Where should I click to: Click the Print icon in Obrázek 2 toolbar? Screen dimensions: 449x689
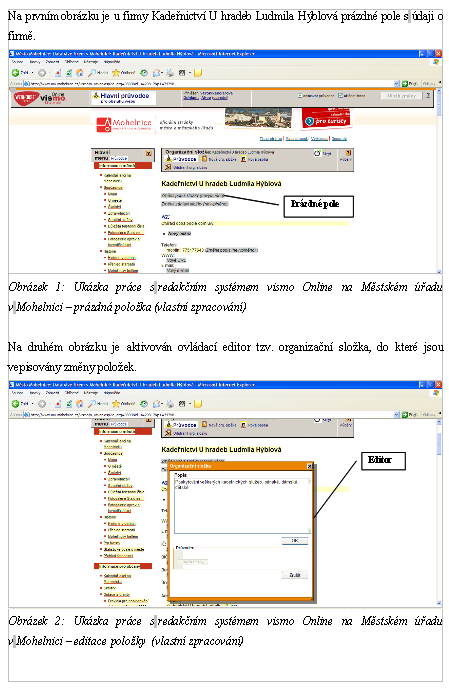click(170, 404)
